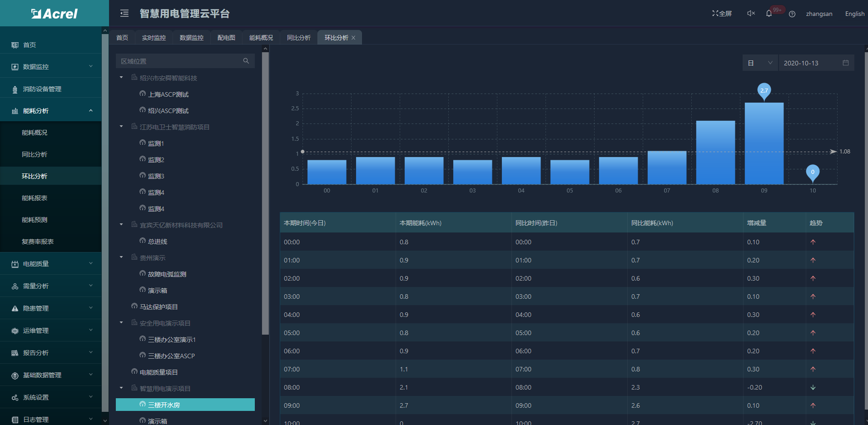
Task: Open the 同比分析 submenu item
Action: pyautogui.click(x=51, y=154)
